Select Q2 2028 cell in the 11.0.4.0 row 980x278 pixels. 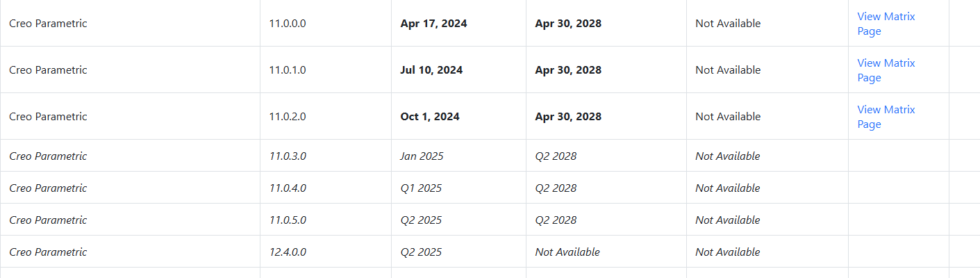pos(556,188)
